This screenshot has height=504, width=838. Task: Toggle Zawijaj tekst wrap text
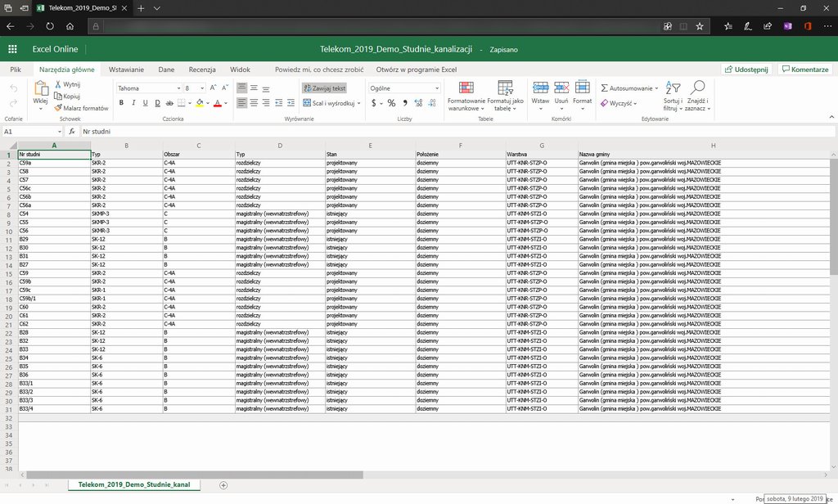[325, 88]
